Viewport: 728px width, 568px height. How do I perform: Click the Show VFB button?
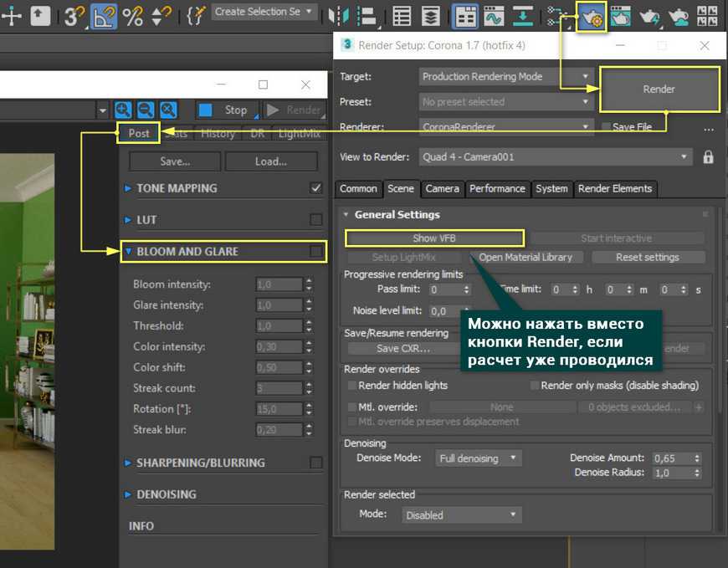click(x=434, y=238)
